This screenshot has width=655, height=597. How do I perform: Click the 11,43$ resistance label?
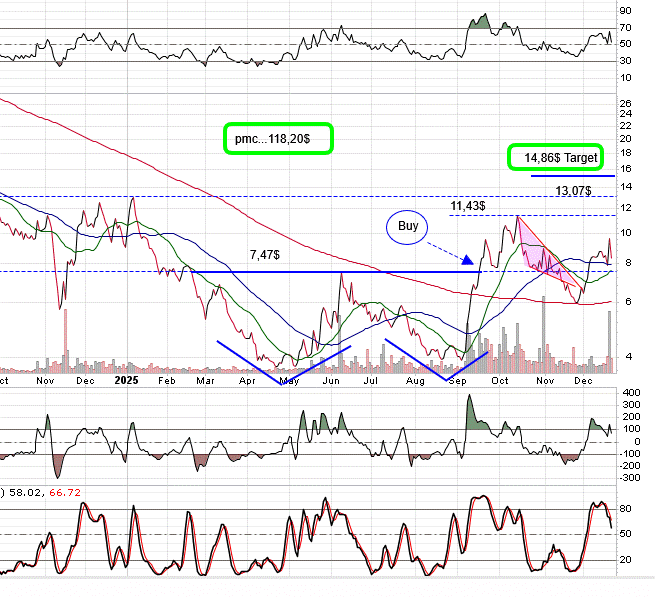[x=468, y=205]
